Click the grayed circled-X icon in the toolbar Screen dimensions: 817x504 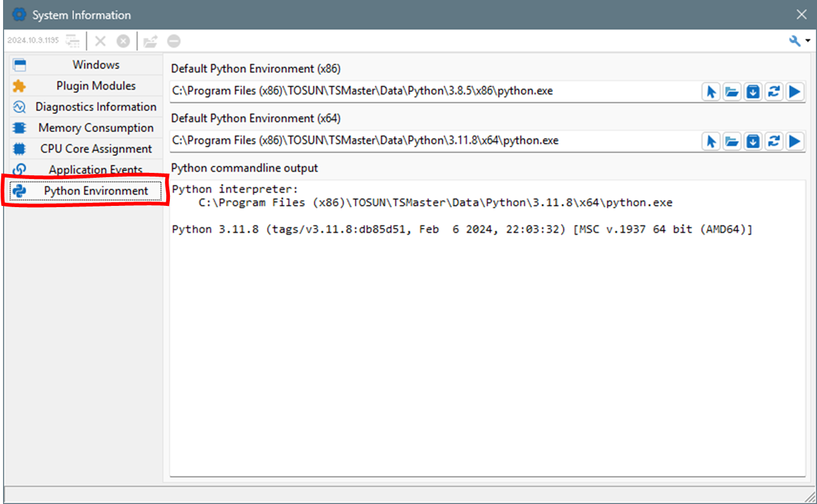pos(123,41)
